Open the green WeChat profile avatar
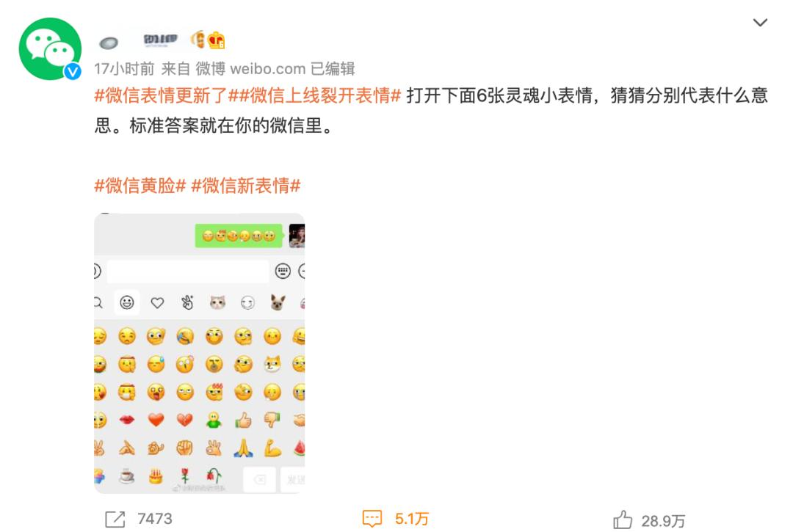793x532 pixels. point(50,49)
